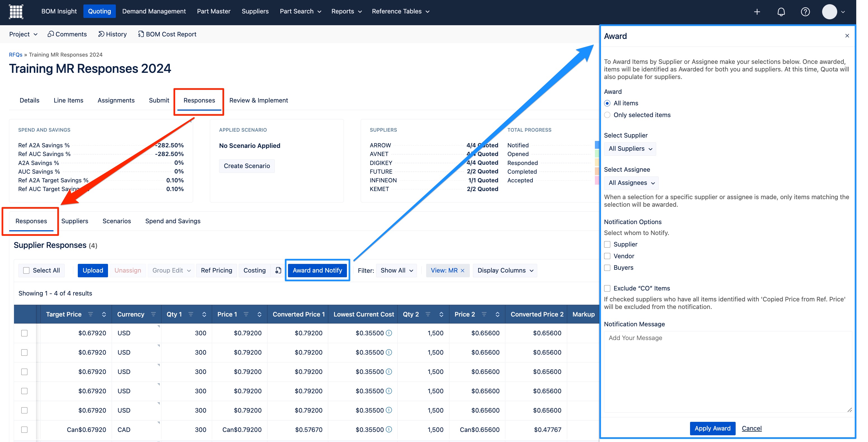
Task: Check the Buyers notification checkbox
Action: [607, 267]
